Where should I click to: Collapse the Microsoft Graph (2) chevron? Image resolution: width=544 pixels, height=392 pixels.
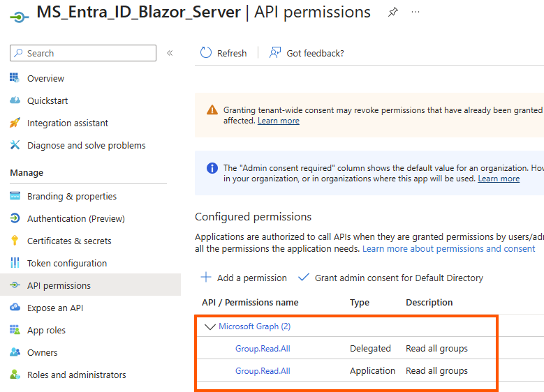pyautogui.click(x=210, y=326)
